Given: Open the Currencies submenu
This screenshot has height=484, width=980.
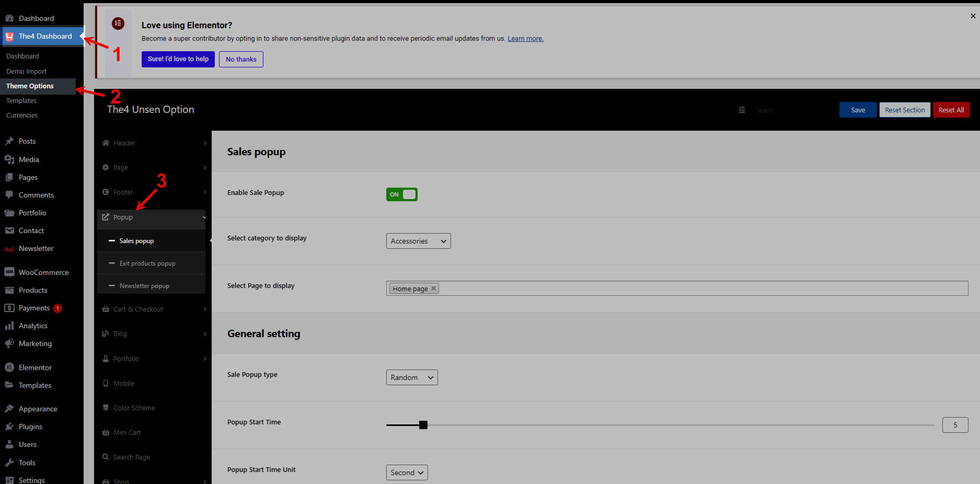Looking at the screenshot, I should click(22, 115).
